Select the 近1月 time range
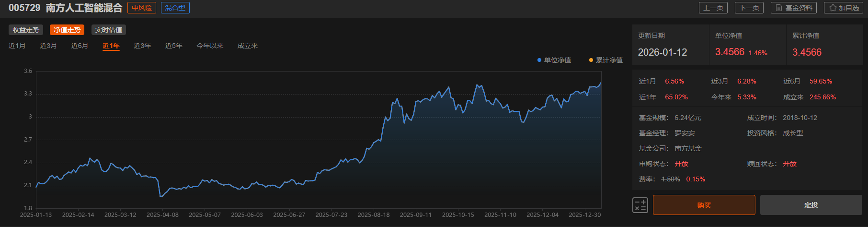 pyautogui.click(x=17, y=46)
